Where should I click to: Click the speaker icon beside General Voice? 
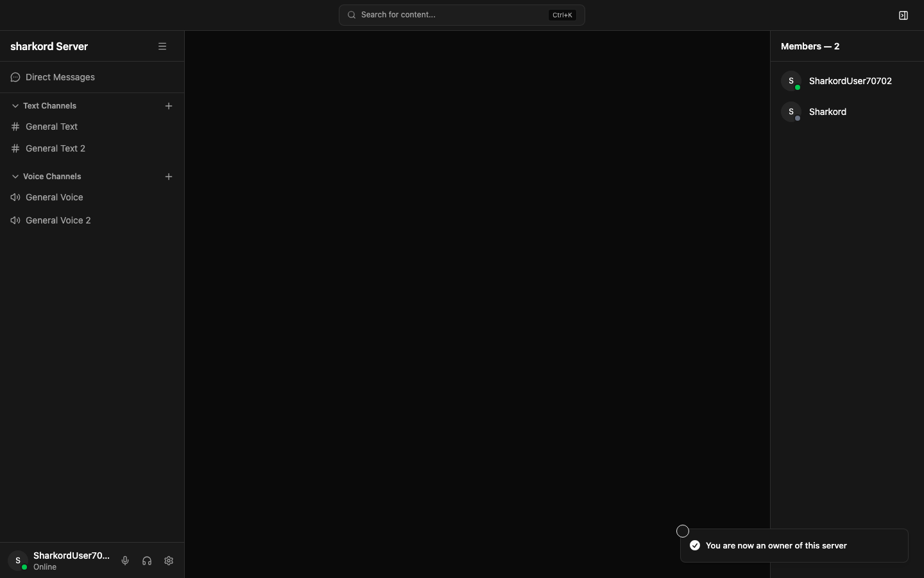[x=15, y=197]
